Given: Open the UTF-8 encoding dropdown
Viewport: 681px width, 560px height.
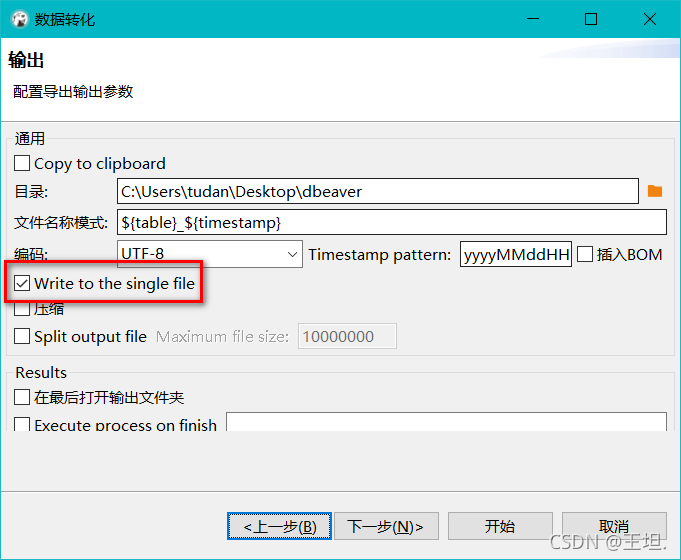Looking at the screenshot, I should [x=209, y=255].
